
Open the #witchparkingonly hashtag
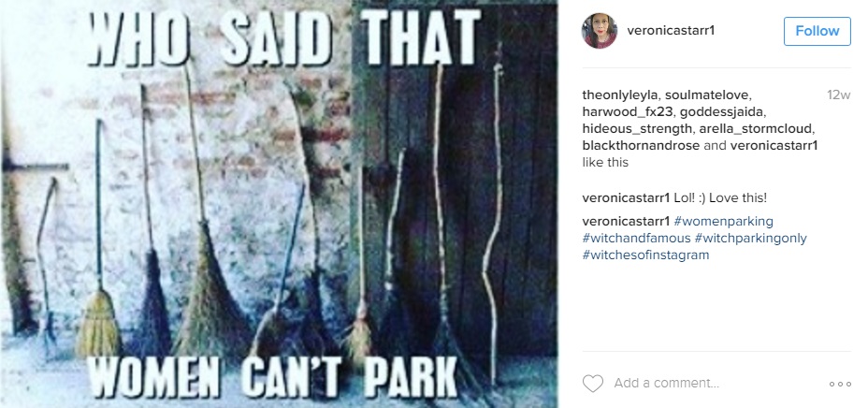point(751,239)
